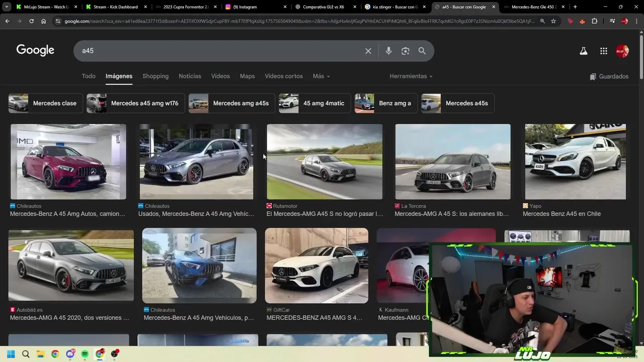
Task: Click the browser forward arrow
Action: 19,21
